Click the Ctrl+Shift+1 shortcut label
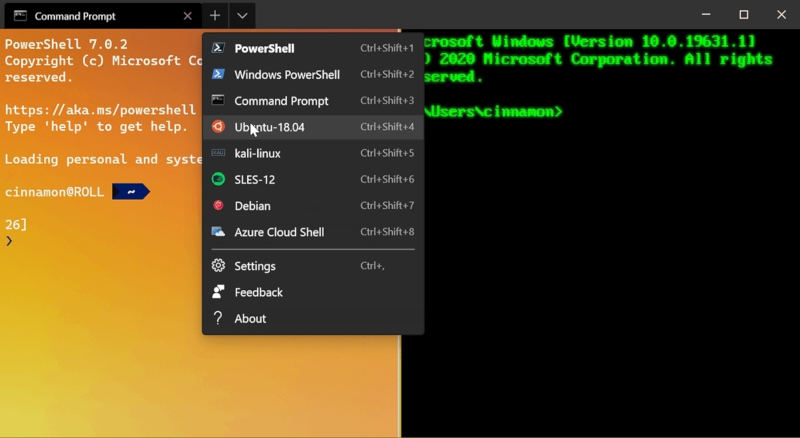800x438 pixels. (387, 48)
